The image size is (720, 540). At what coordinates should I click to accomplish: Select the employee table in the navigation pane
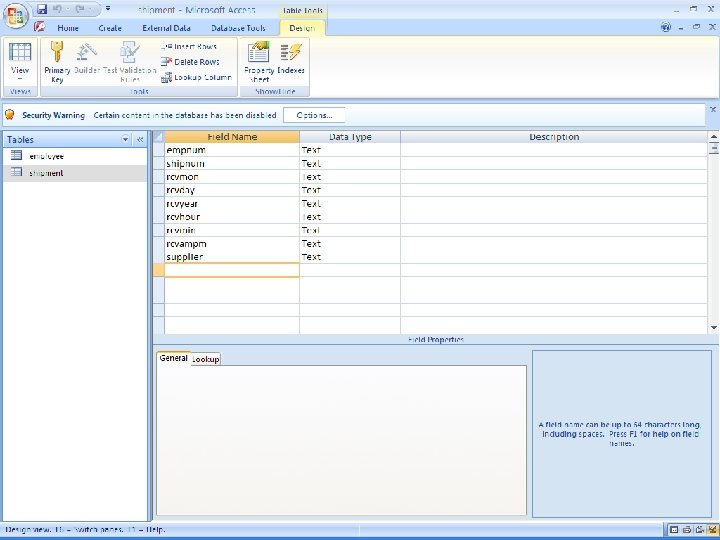[x=46, y=156]
